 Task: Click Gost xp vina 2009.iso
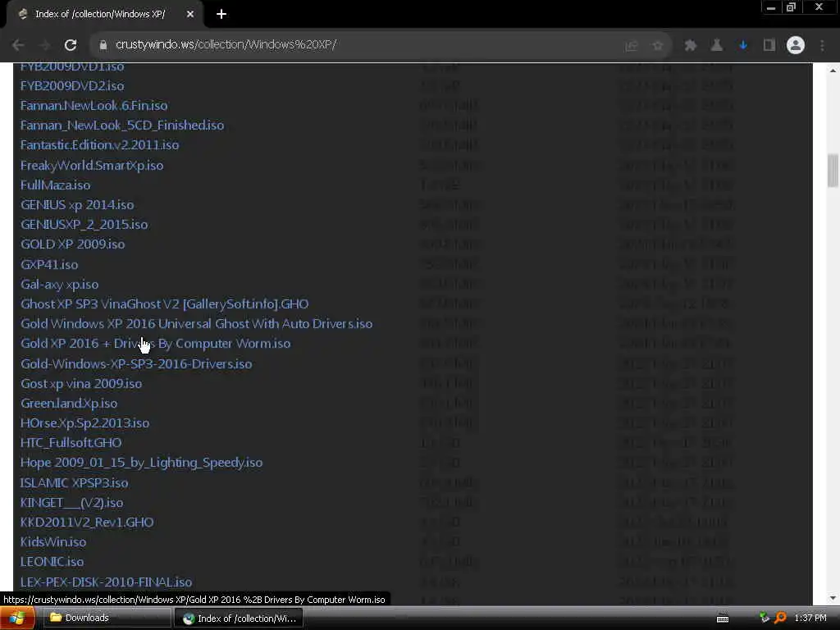81,384
